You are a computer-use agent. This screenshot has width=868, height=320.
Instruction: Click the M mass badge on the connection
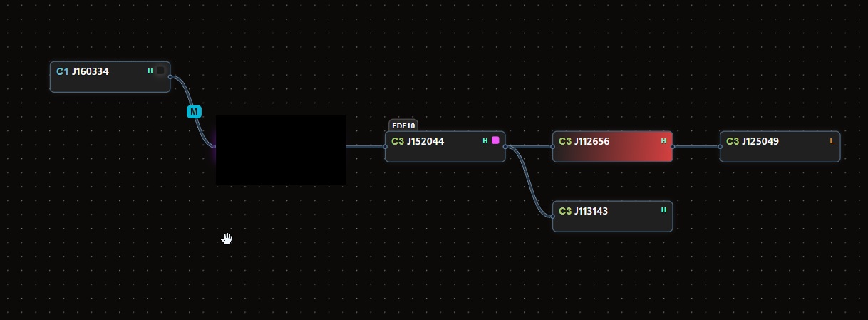tap(194, 112)
